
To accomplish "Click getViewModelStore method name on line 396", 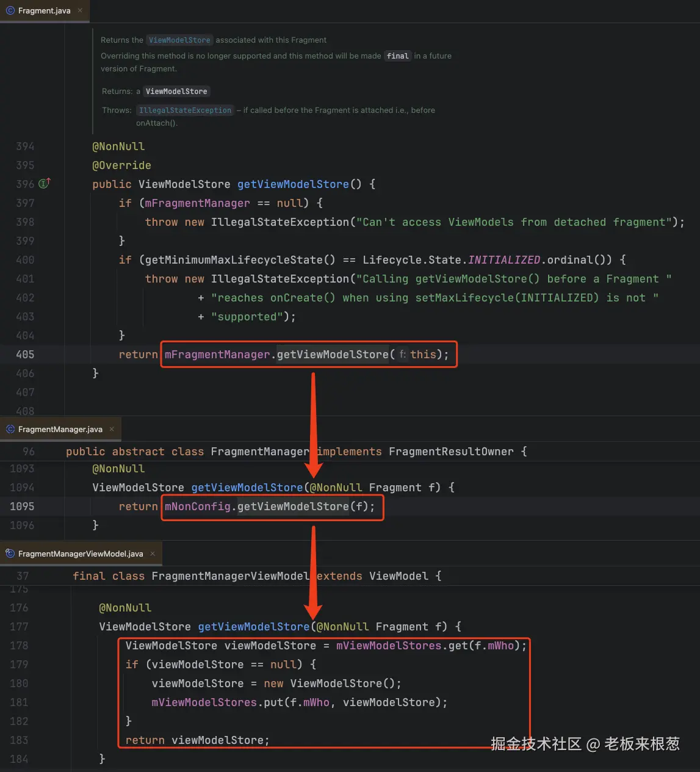I will coord(293,184).
